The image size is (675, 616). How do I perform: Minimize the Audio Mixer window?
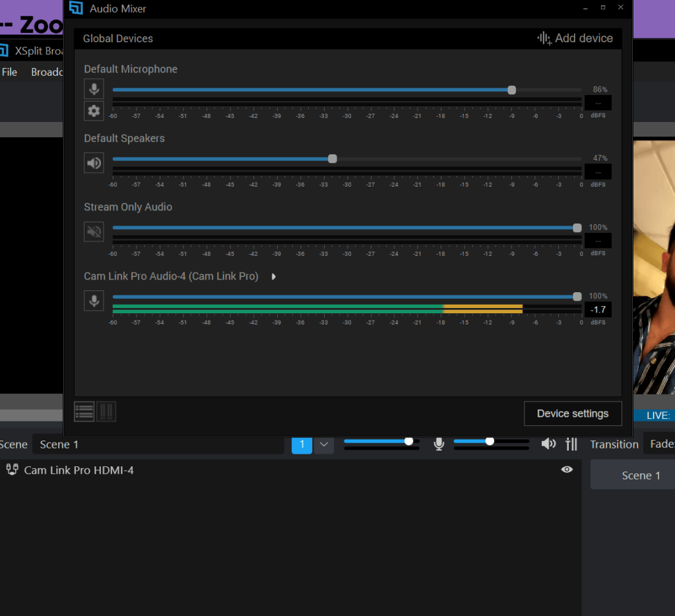coord(585,8)
